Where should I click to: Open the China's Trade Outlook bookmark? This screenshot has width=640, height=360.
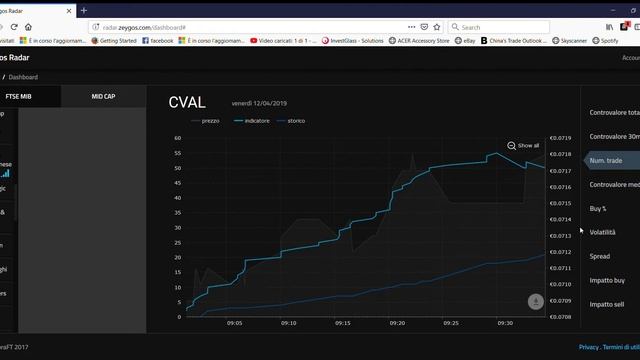(x=513, y=41)
